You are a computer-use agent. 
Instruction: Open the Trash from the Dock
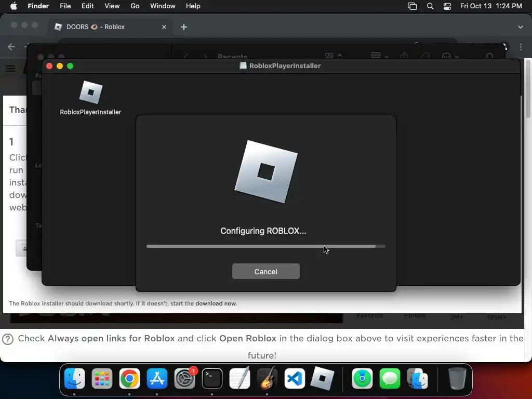pos(457,378)
